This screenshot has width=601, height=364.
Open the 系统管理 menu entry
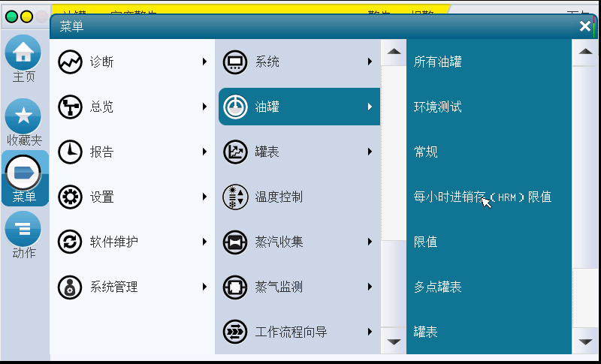pos(114,287)
